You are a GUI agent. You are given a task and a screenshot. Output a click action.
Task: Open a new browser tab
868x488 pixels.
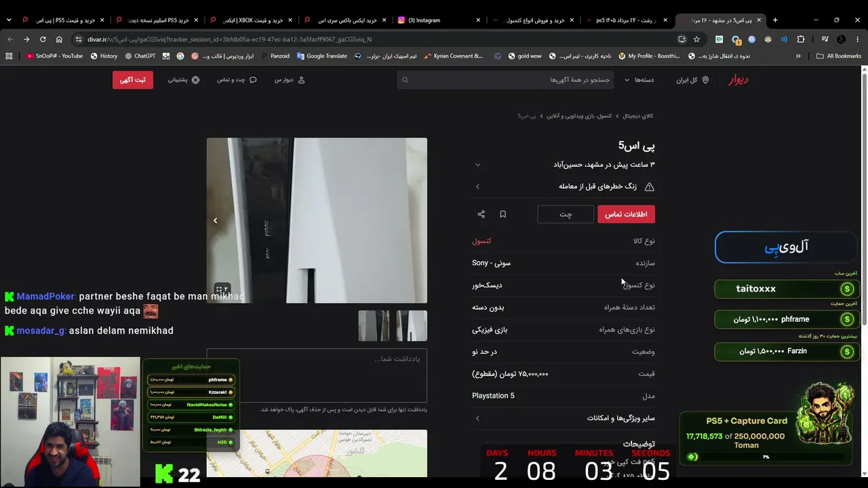[775, 20]
